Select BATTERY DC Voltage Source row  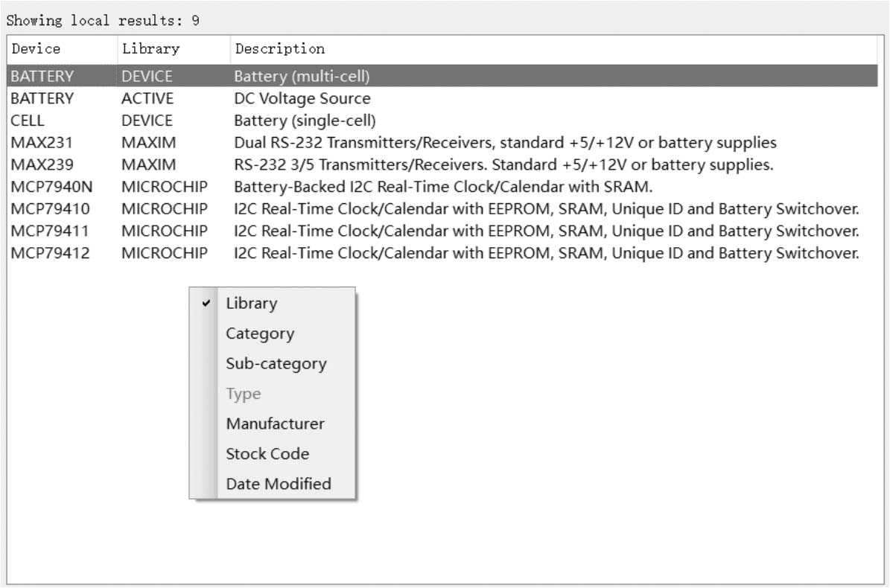tap(42, 98)
